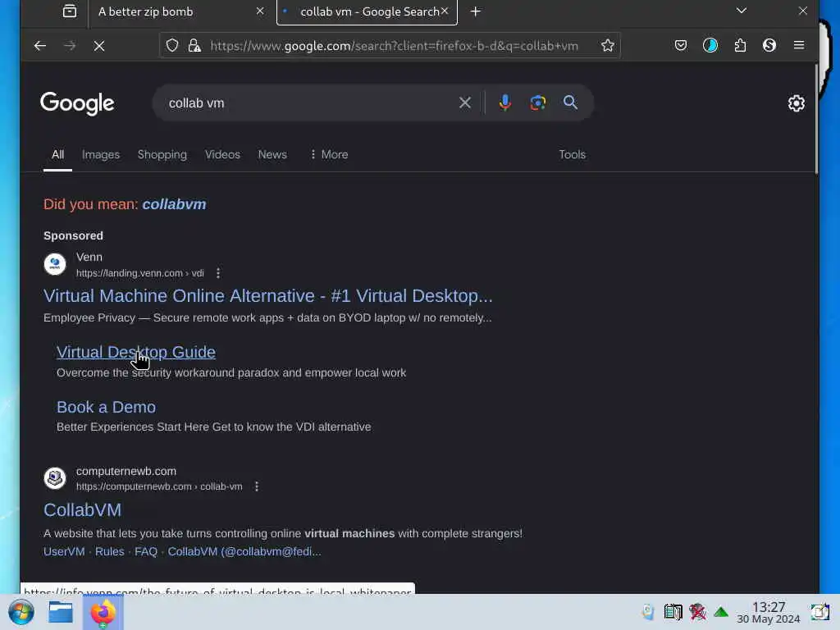Open Firefox View icon in tab bar

(x=70, y=11)
